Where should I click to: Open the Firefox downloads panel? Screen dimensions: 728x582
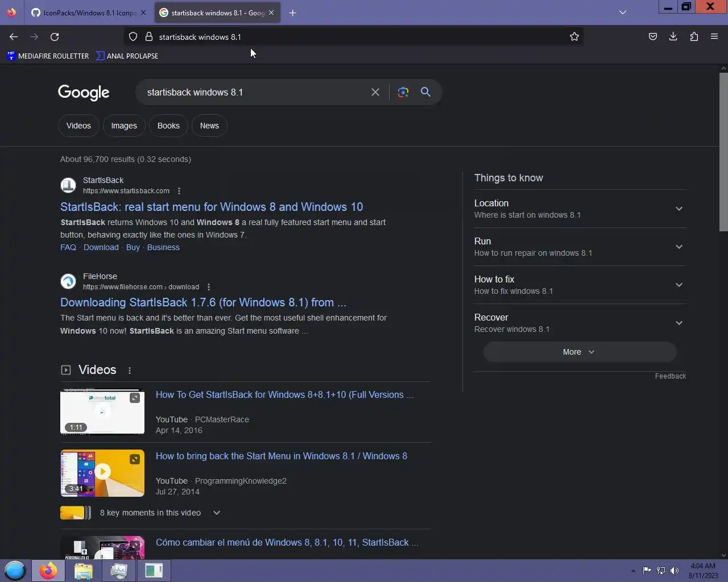point(673,37)
